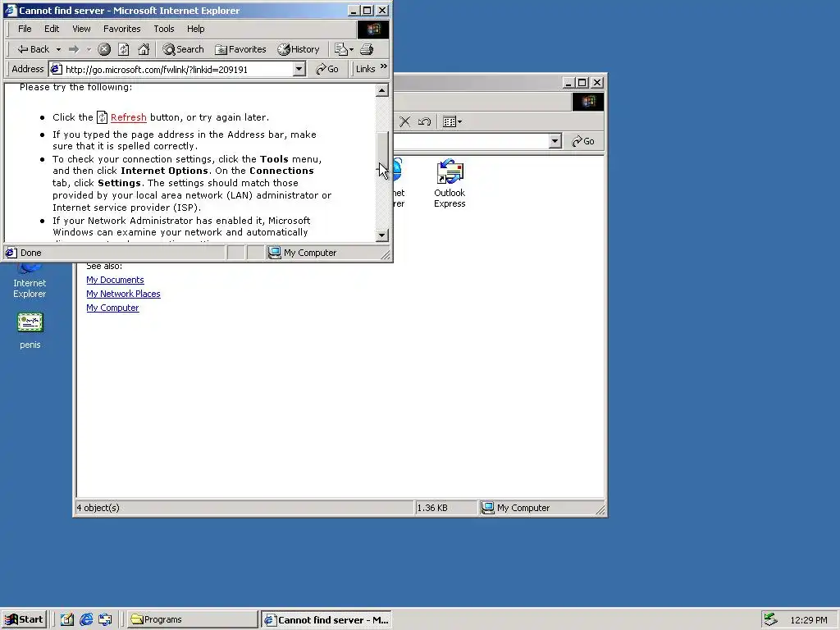Screen dimensions: 840x630
Task: Open the Tools menu
Action: point(164,29)
